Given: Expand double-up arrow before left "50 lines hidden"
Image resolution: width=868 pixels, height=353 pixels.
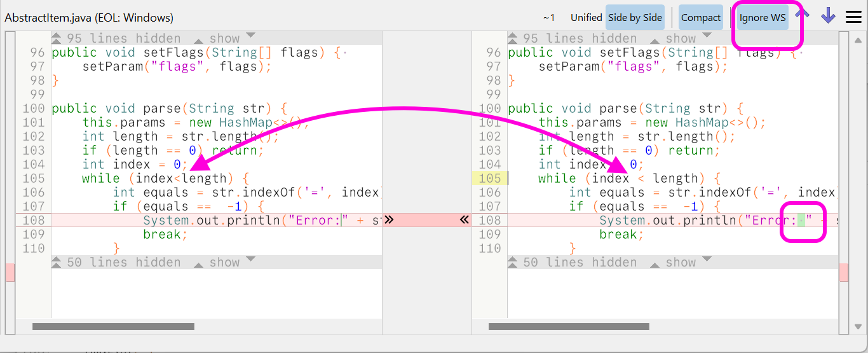Looking at the screenshot, I should tap(57, 262).
